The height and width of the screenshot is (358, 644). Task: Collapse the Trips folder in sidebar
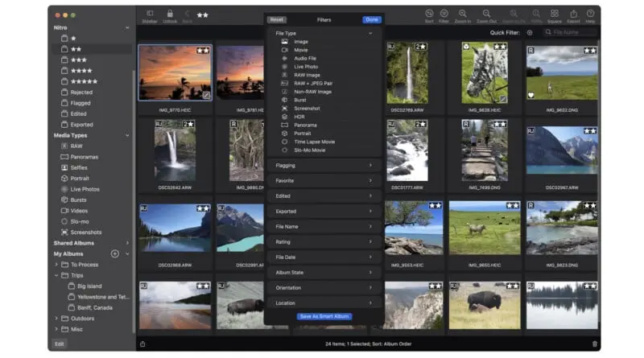[x=56, y=275]
